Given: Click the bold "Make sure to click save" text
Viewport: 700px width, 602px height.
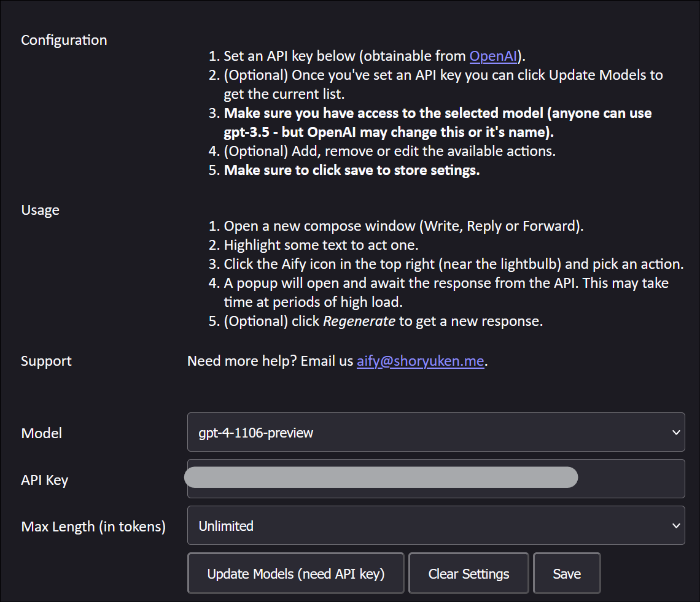Looking at the screenshot, I should 352,171.
